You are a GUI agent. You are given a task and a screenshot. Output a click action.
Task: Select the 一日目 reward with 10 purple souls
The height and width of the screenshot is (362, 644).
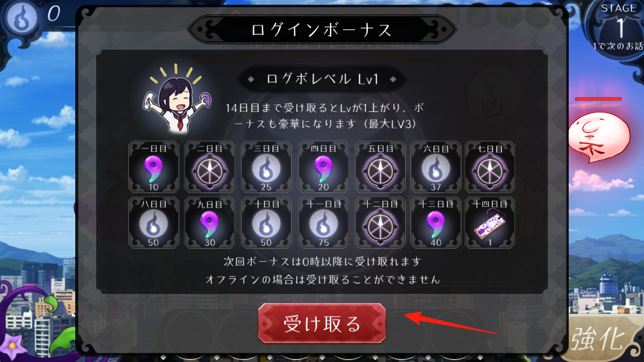click(154, 167)
